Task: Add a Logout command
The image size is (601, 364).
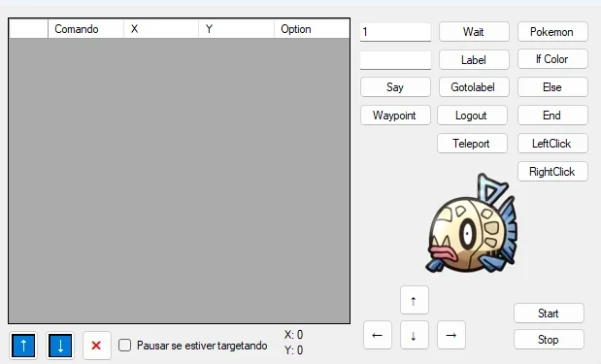Action: click(x=472, y=116)
